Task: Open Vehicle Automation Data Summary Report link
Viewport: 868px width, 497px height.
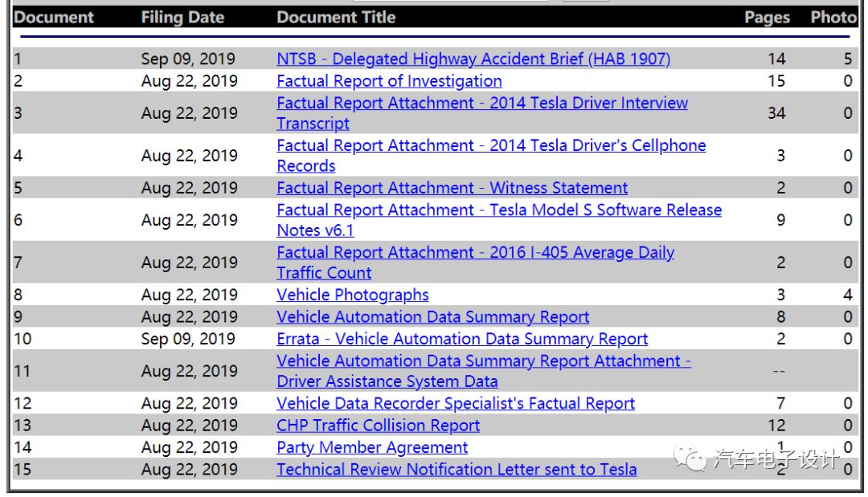Action: (433, 317)
